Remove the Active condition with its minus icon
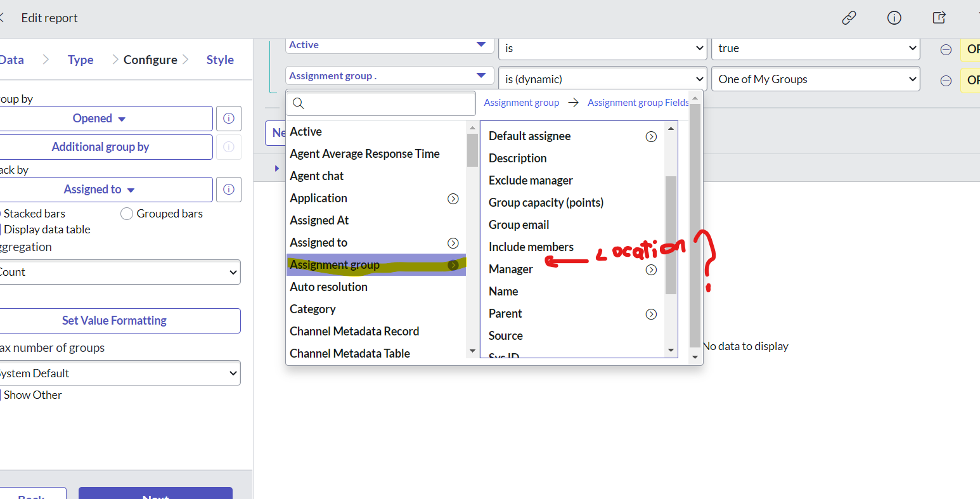Image resolution: width=980 pixels, height=499 pixels. (946, 49)
